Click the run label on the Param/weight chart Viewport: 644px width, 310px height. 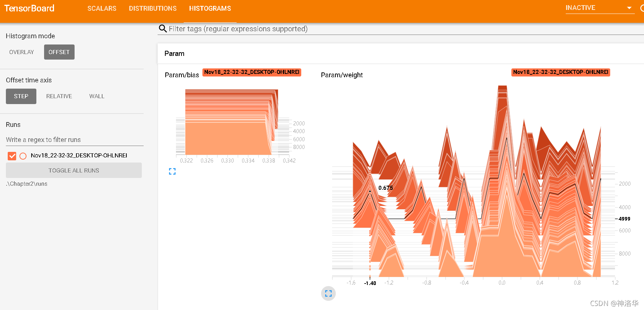[561, 72]
